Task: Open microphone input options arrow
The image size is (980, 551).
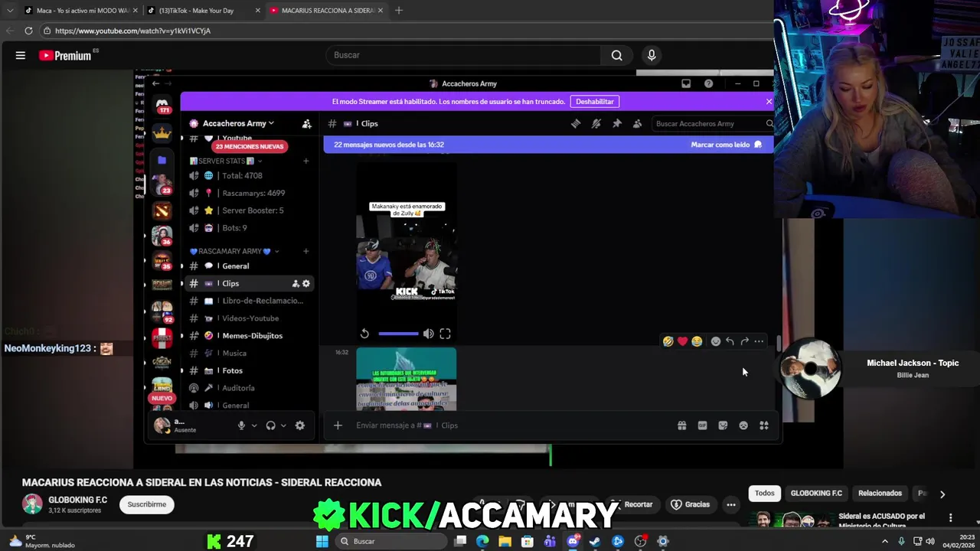Action: [x=254, y=425]
